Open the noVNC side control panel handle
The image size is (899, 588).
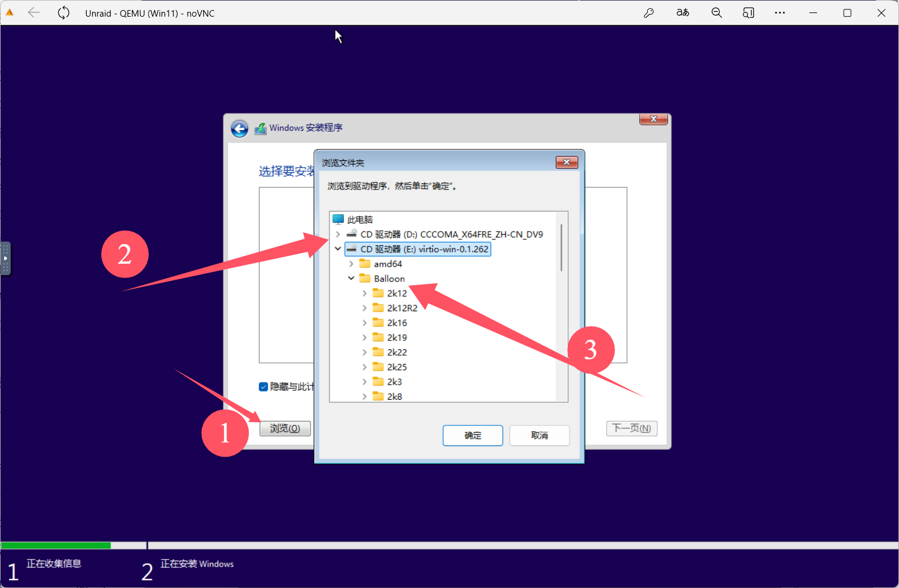coord(5,258)
